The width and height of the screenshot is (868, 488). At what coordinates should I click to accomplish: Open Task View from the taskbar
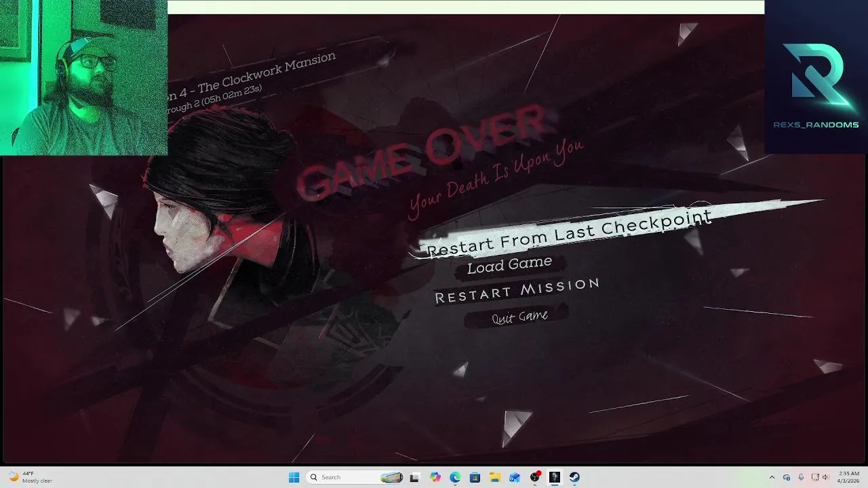414,477
